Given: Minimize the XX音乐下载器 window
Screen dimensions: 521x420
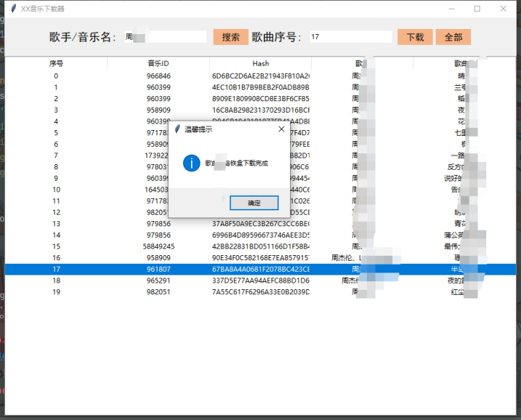Looking at the screenshot, I should click(x=452, y=9).
